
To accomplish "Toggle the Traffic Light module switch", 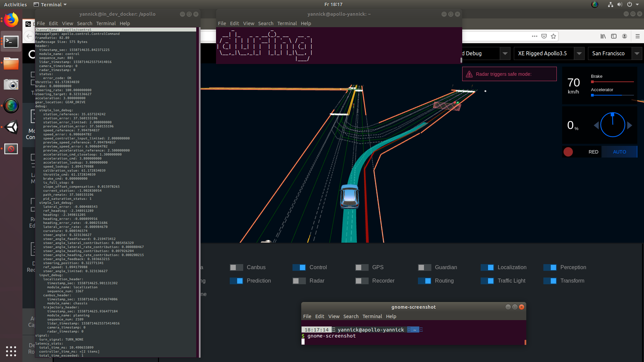I will point(487,281).
